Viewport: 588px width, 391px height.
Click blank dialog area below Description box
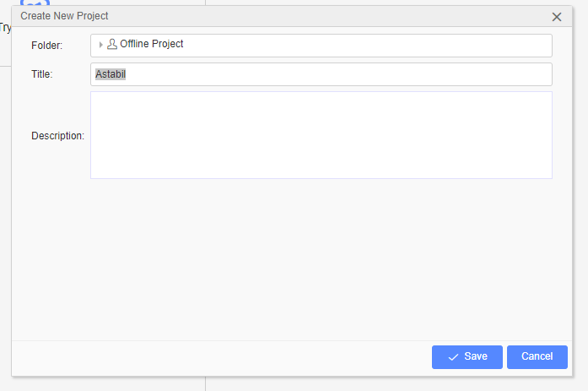click(x=292, y=259)
